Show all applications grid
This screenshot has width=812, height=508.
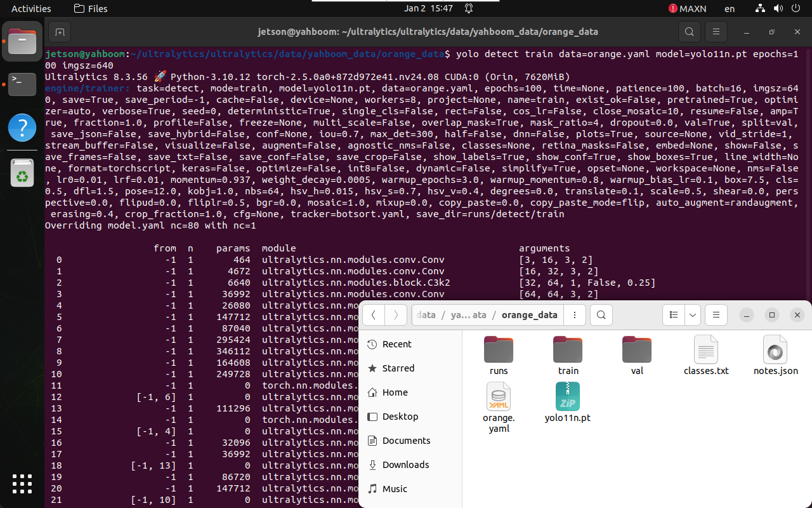[22, 484]
